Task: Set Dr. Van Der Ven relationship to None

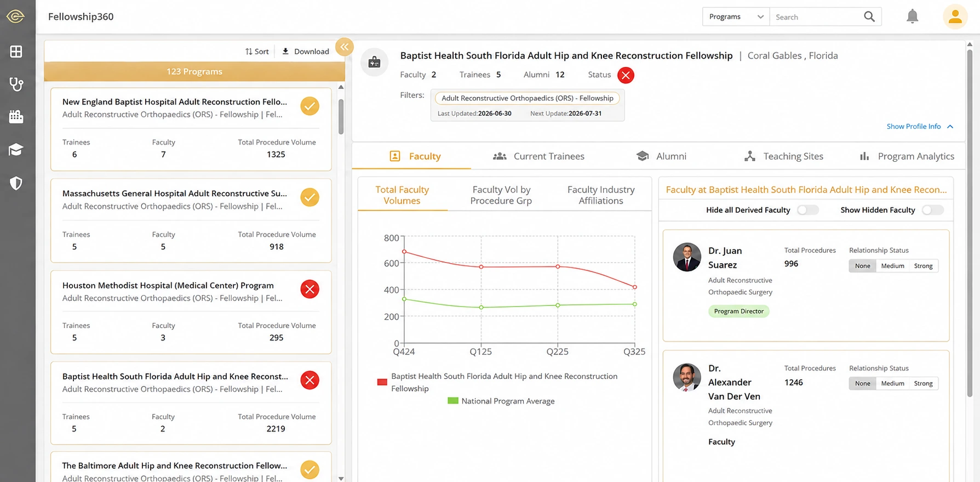Action: point(862,383)
